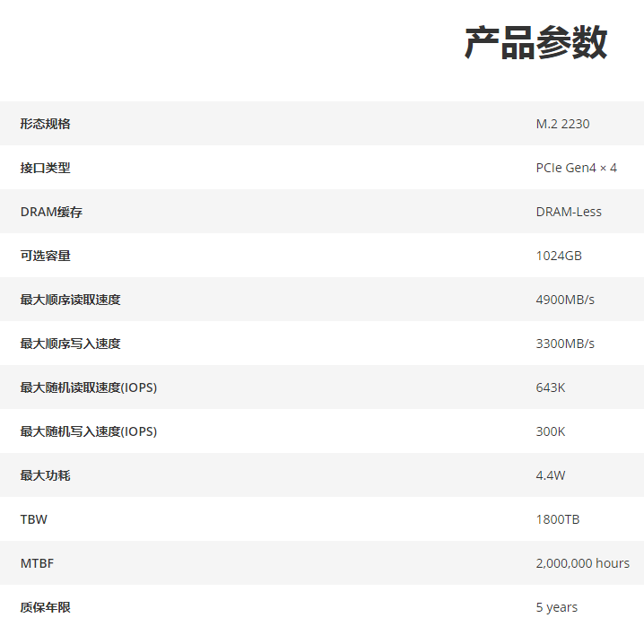Viewport: 644px width, 644px height.
Task: Click the 1024GB capacity value
Action: [559, 256]
